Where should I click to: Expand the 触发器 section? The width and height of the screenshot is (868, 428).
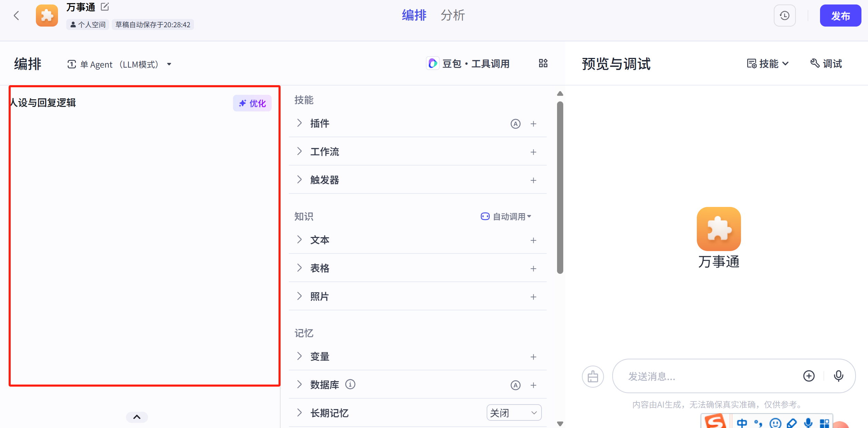click(324, 180)
